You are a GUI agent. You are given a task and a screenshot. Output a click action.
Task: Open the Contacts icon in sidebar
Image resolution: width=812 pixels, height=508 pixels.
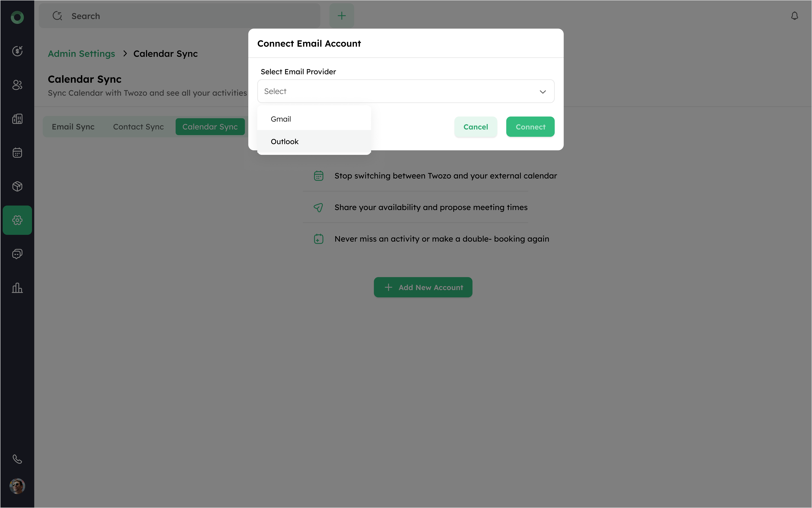17,85
